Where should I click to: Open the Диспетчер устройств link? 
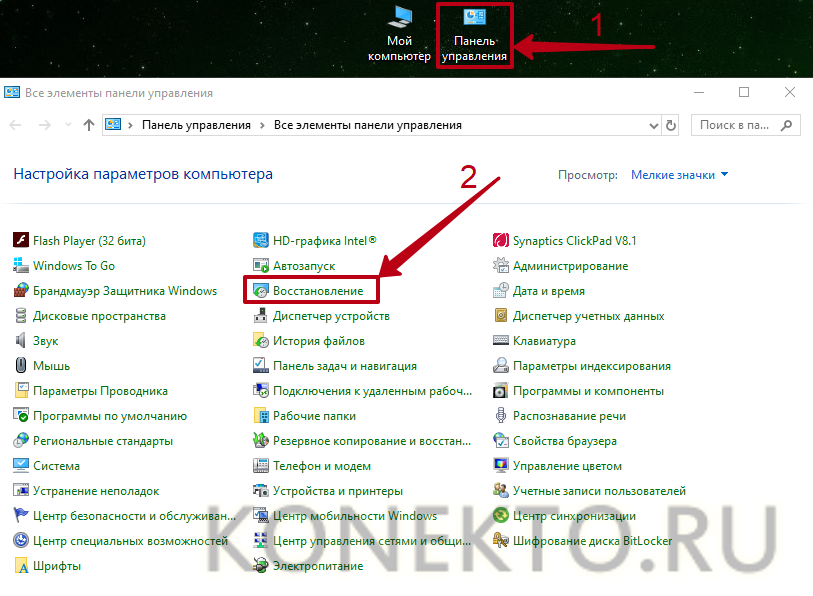(x=331, y=316)
